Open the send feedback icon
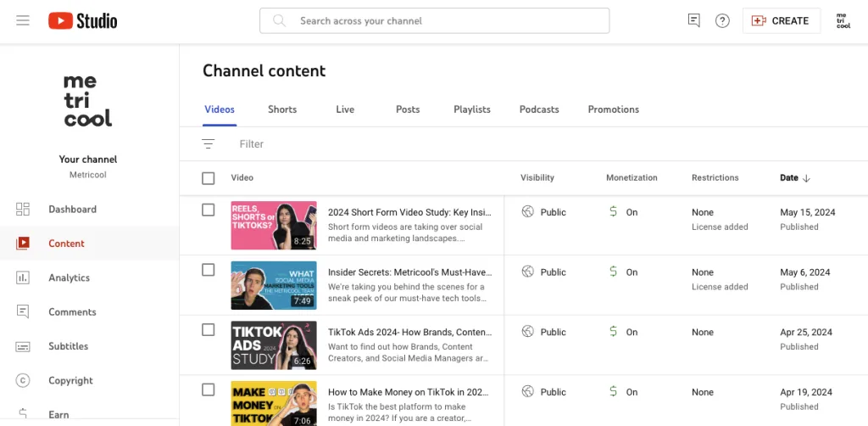This screenshot has height=426, width=868. [693, 21]
